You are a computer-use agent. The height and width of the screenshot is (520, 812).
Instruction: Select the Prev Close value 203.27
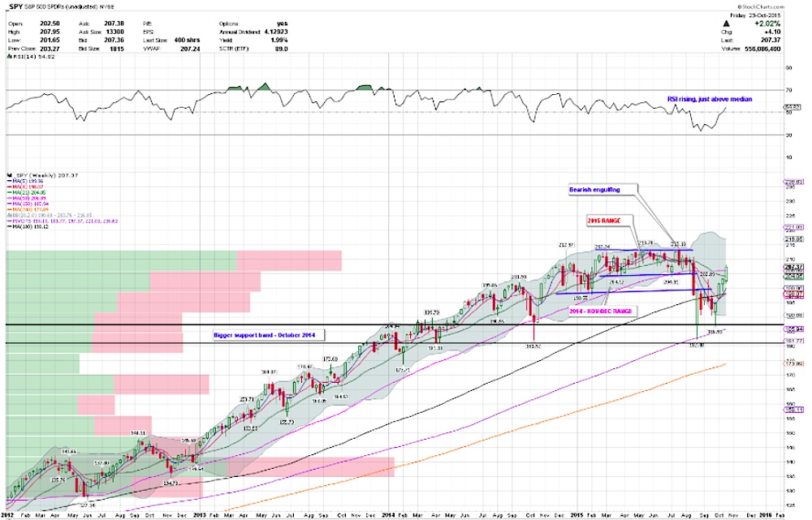(x=50, y=49)
